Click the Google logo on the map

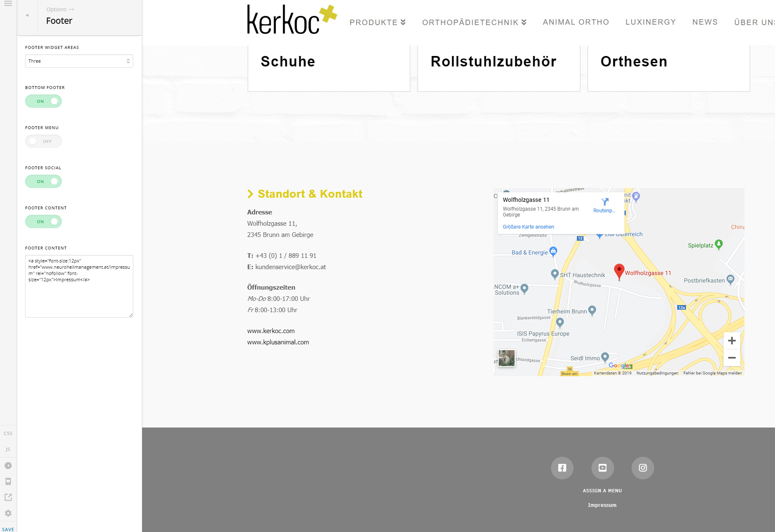[x=620, y=366]
